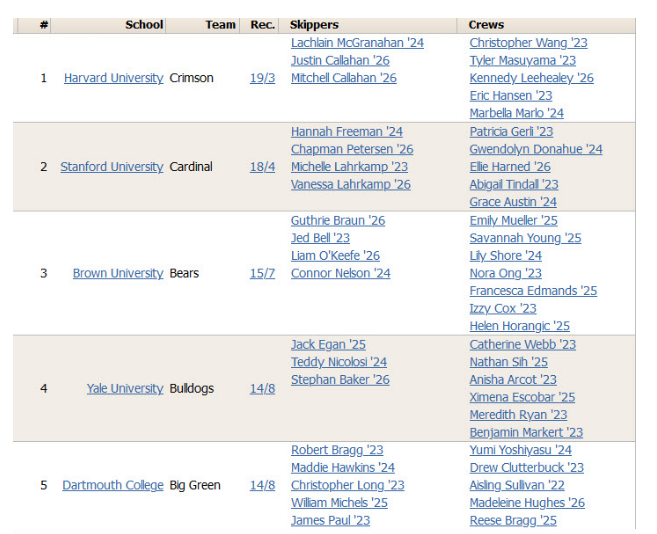Open crew Madeleine Hughes '26 profile
Image resolution: width=657 pixels, height=534 pixels.
527,503
